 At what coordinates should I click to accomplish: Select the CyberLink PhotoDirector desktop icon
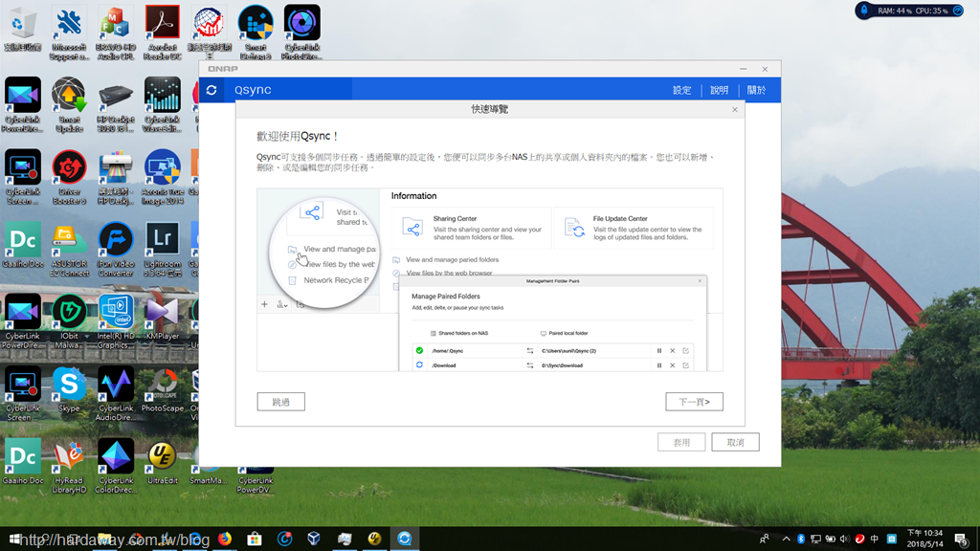(301, 33)
